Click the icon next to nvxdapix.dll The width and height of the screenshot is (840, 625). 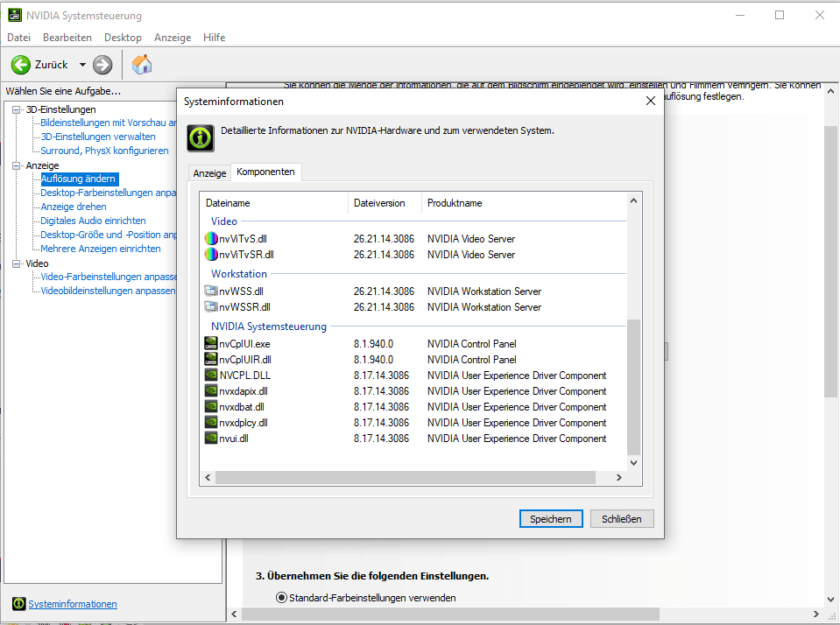[x=211, y=390]
